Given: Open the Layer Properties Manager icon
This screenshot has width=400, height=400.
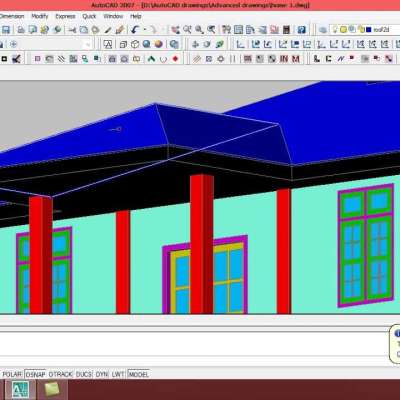Looking at the screenshot, I should [x=323, y=30].
